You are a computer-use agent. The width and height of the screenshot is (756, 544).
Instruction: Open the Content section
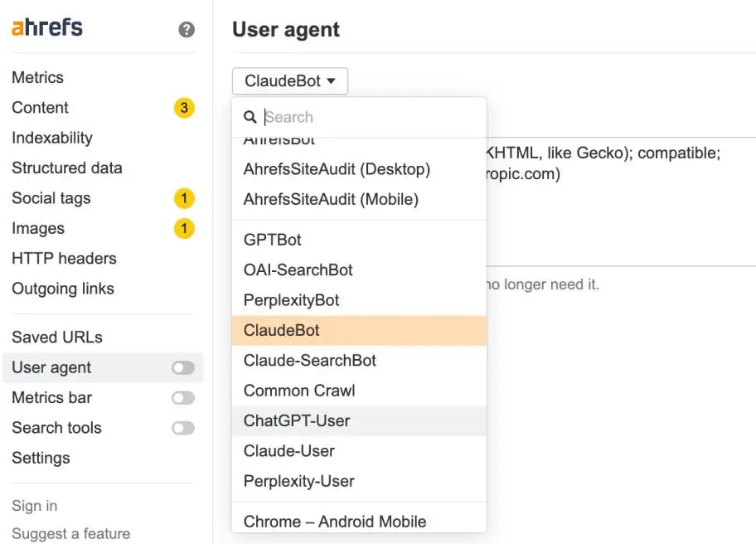pos(40,108)
